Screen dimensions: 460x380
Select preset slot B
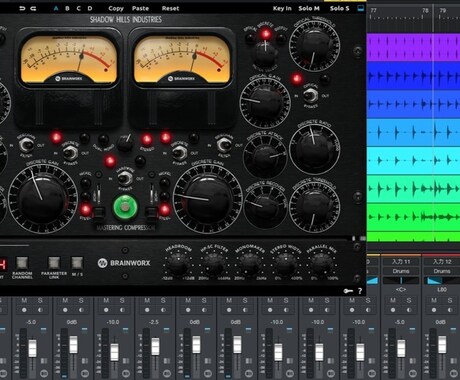(67, 8)
